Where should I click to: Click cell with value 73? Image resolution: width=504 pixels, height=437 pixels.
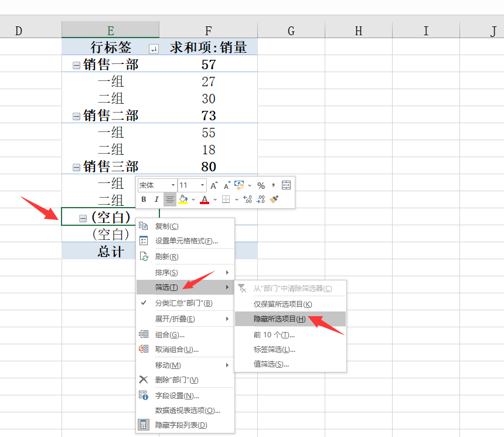[208, 115]
